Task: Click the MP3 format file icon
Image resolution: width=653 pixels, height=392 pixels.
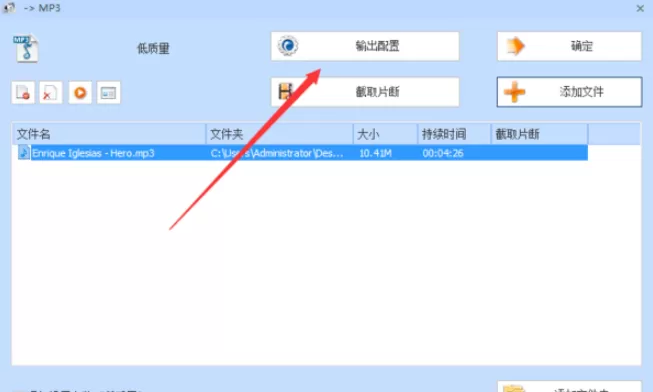Action: pos(26,48)
